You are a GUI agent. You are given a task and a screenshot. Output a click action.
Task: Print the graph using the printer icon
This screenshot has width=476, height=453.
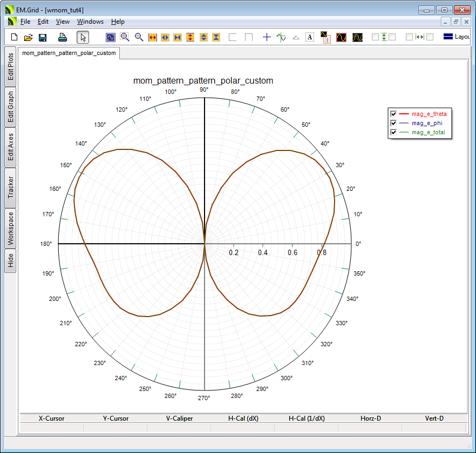63,37
